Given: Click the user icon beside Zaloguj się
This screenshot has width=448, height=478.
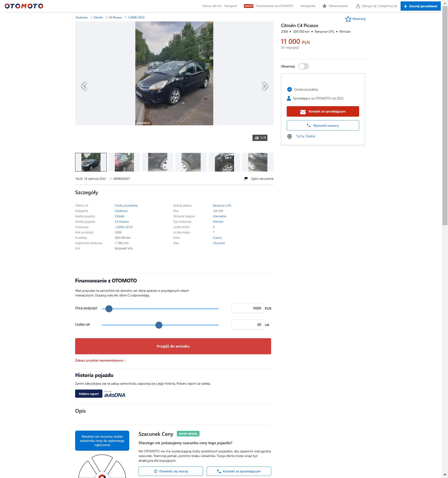Looking at the screenshot, I should coord(358,6).
